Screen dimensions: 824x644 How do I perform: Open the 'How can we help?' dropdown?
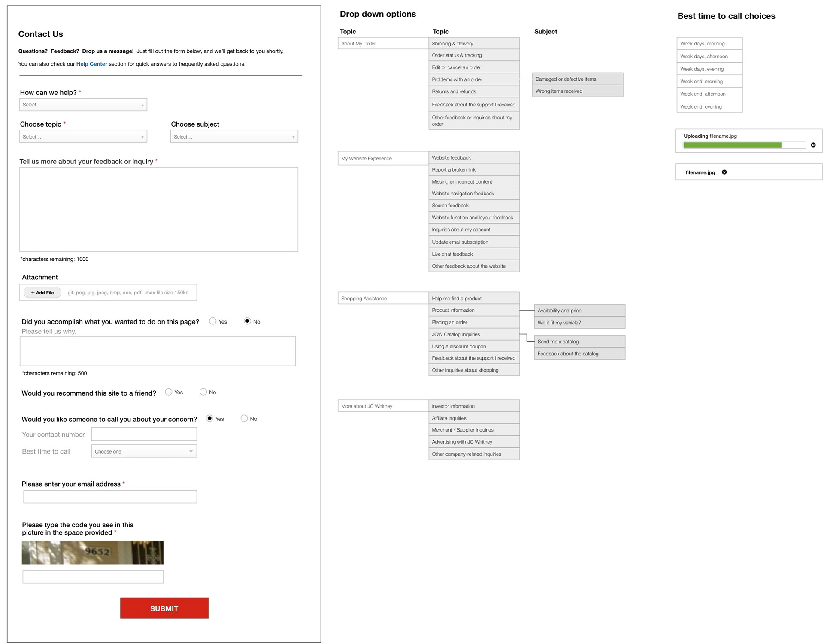click(83, 105)
